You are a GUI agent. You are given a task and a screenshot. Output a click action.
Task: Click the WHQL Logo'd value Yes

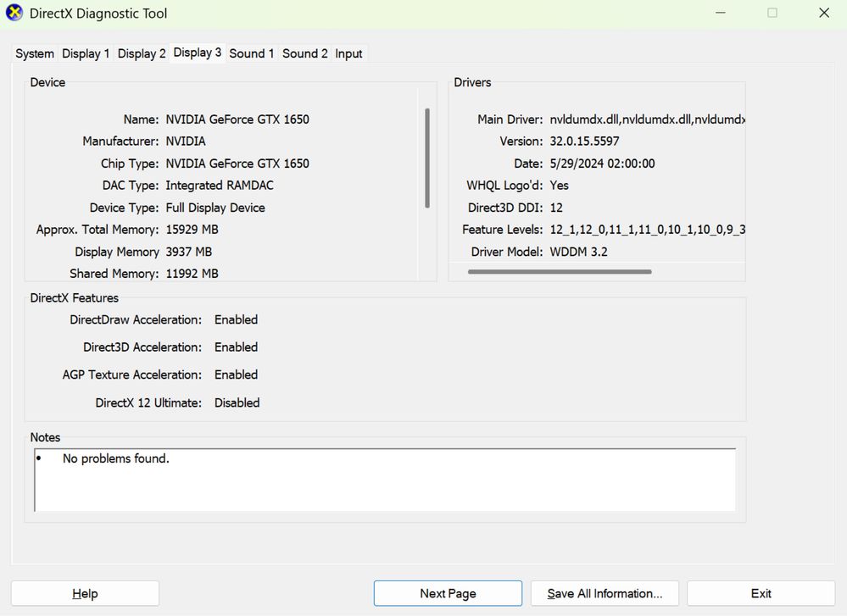coord(559,186)
